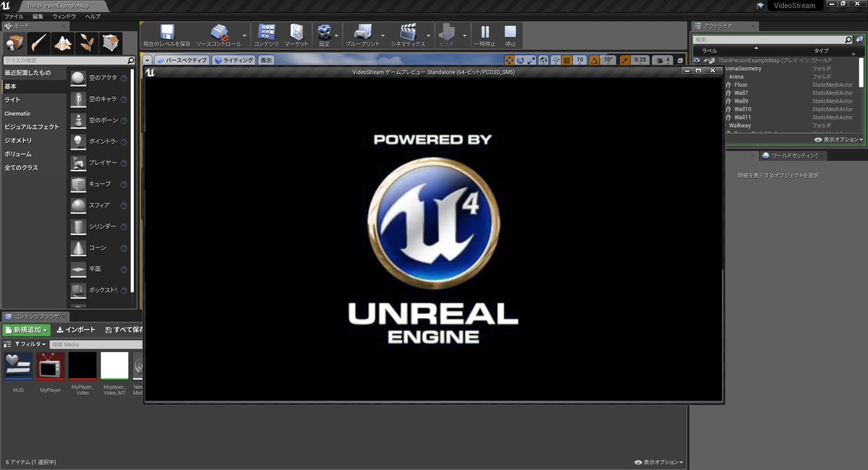
Task: Select 最近配置したもの category
Action: (x=34, y=73)
